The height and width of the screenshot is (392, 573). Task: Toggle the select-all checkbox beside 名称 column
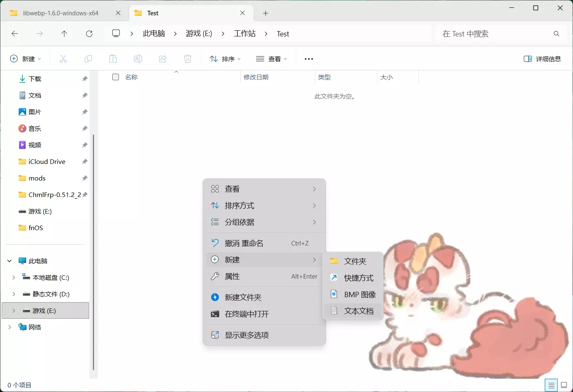coord(115,77)
